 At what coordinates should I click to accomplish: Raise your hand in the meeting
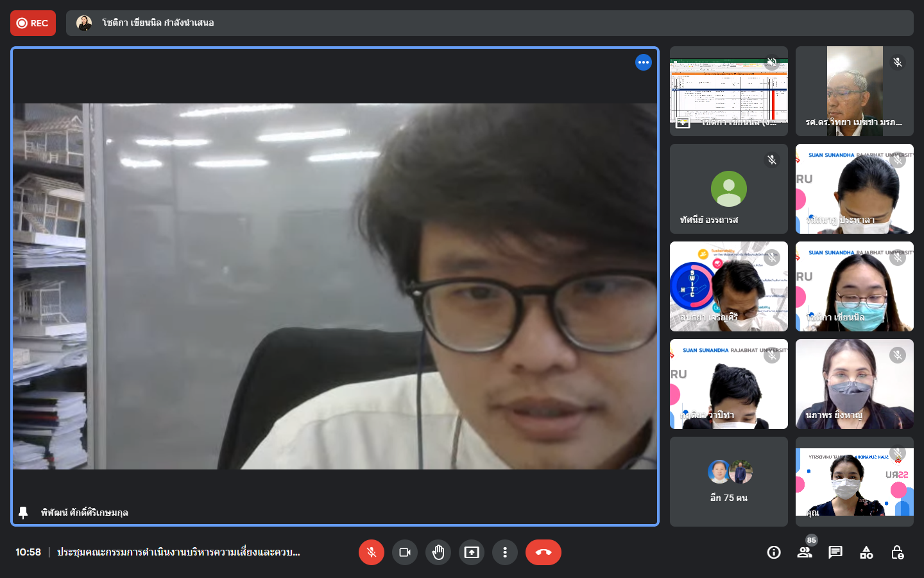pos(438,552)
